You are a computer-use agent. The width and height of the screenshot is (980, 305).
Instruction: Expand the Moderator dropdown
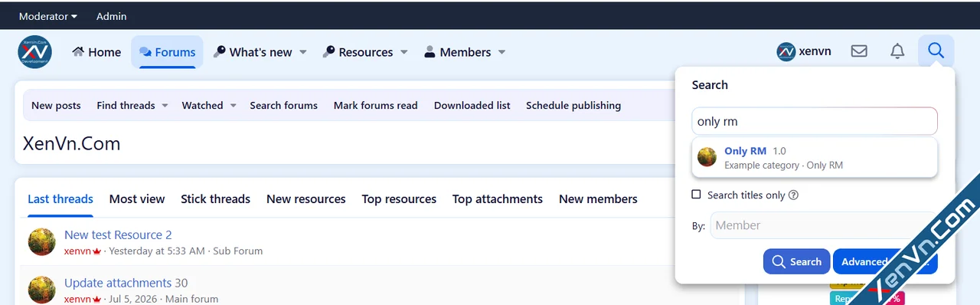tap(48, 16)
